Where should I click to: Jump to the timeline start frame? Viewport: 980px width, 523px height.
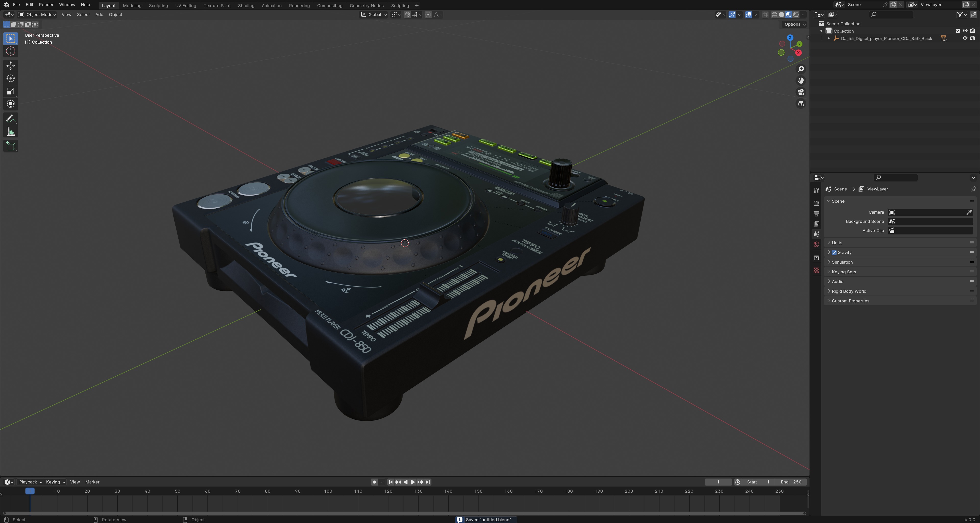click(x=390, y=482)
